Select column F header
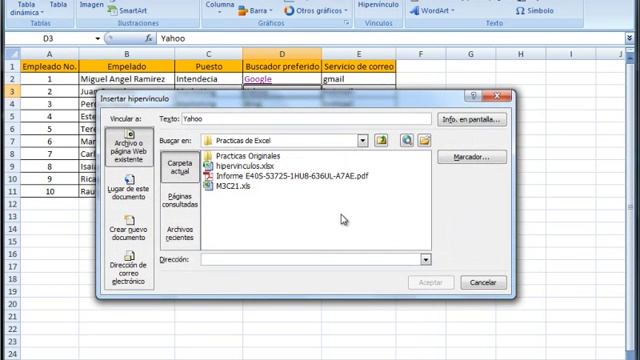Image resolution: width=640 pixels, height=360 pixels. point(421,54)
